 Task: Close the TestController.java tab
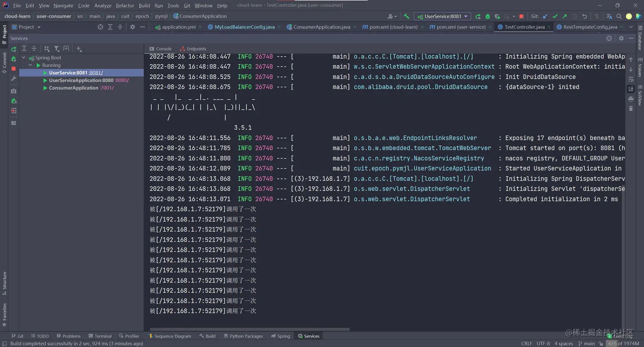[x=549, y=27]
